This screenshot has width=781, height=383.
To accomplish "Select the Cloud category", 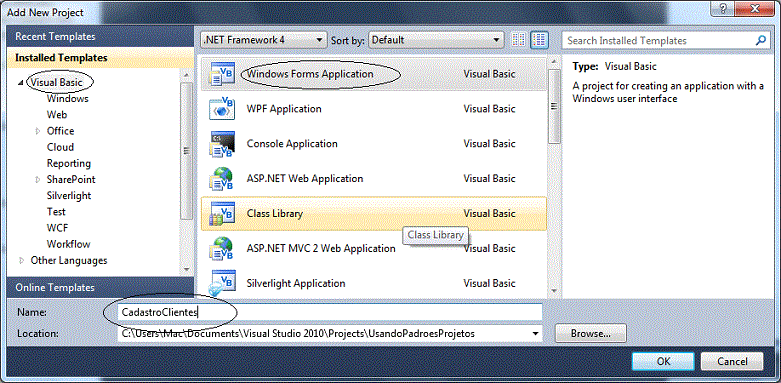I will click(x=60, y=147).
